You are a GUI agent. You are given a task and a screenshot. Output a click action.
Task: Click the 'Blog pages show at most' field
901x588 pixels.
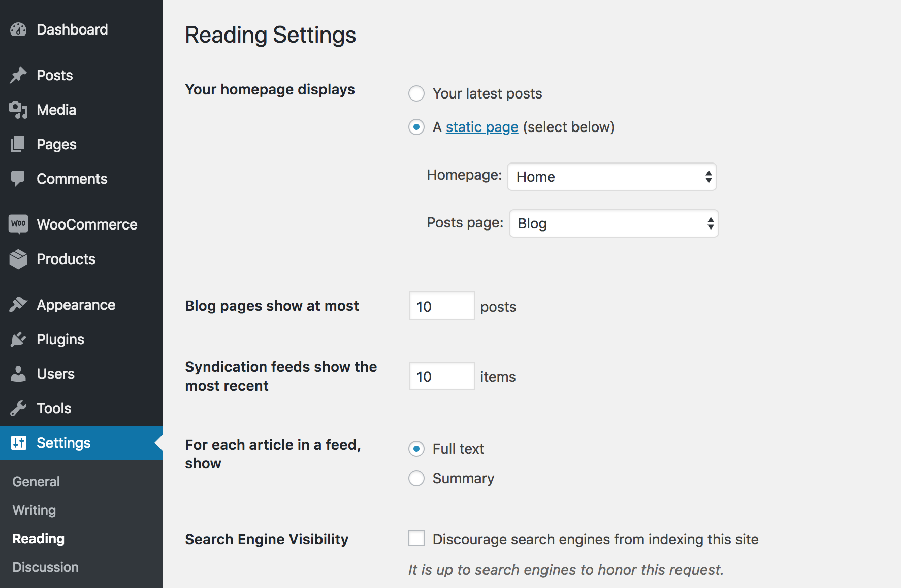click(442, 306)
